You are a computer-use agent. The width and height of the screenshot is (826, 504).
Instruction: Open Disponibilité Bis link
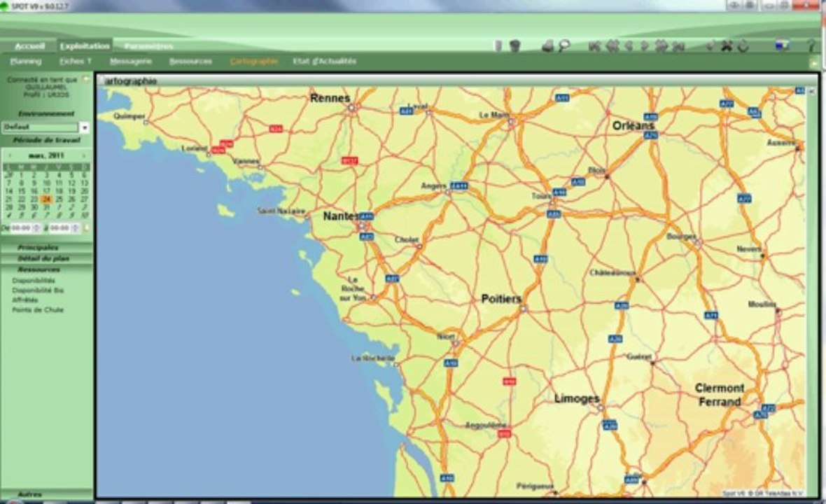(38, 290)
